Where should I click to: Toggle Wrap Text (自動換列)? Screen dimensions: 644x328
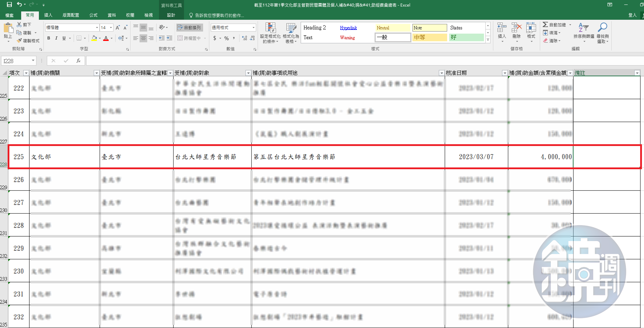click(189, 27)
